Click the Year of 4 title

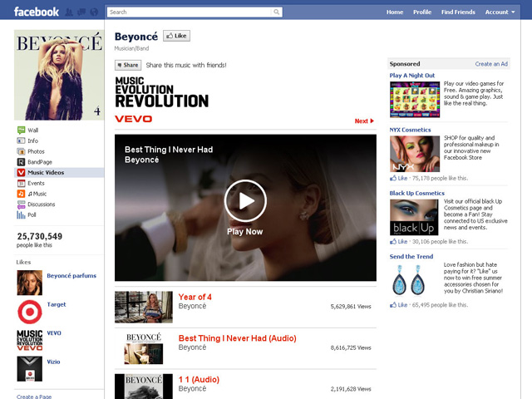[x=195, y=297]
